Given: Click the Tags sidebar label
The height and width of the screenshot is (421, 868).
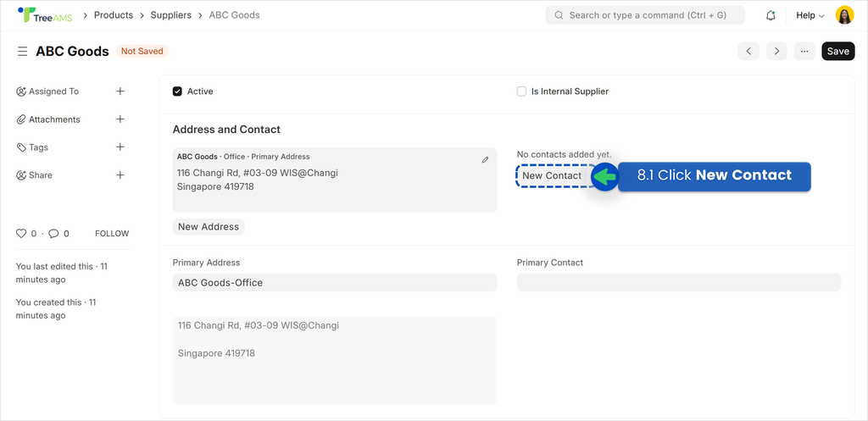Looking at the screenshot, I should [38, 147].
